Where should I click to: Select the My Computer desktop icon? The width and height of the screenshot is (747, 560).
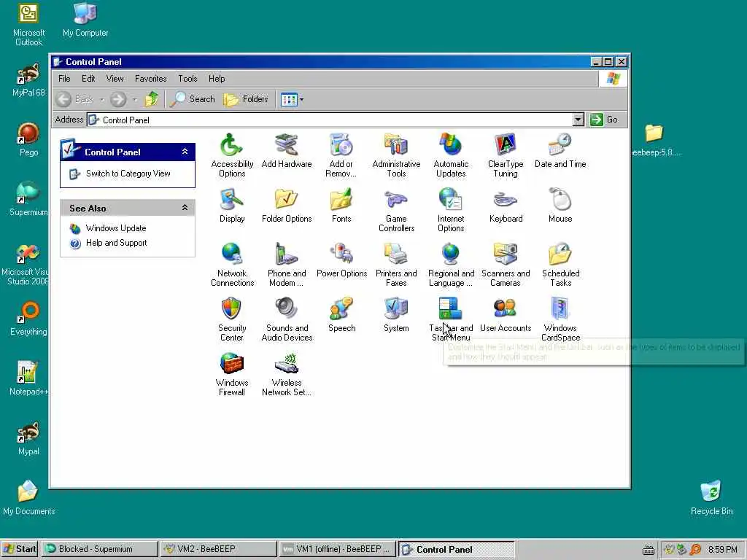[85, 20]
